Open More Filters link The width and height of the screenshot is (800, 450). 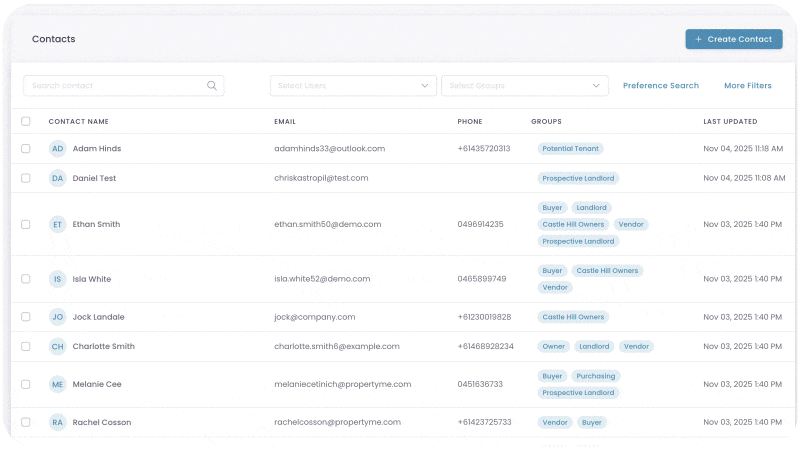click(x=747, y=86)
